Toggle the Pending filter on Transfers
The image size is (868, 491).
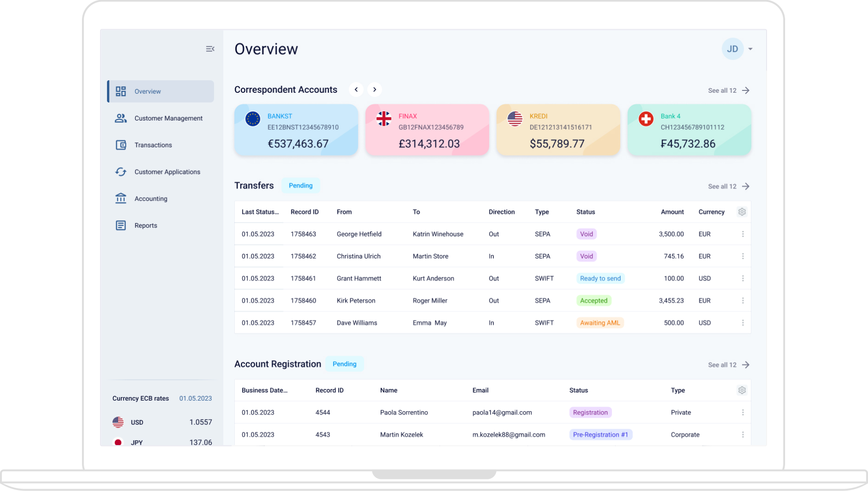[301, 185]
